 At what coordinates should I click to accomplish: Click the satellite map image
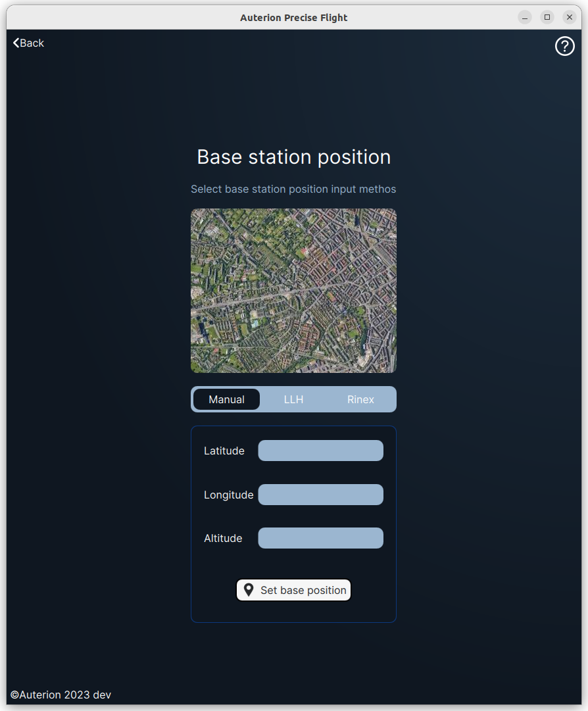point(293,291)
